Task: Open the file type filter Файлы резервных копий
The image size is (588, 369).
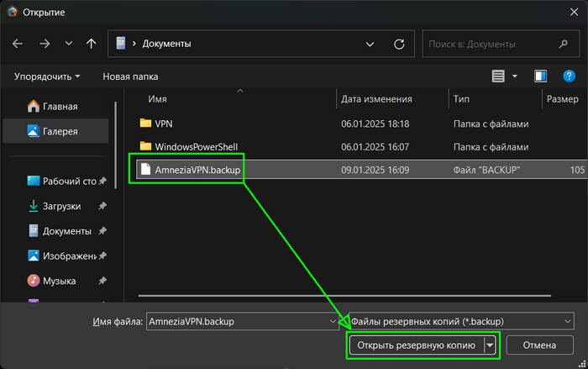Action: point(461,321)
